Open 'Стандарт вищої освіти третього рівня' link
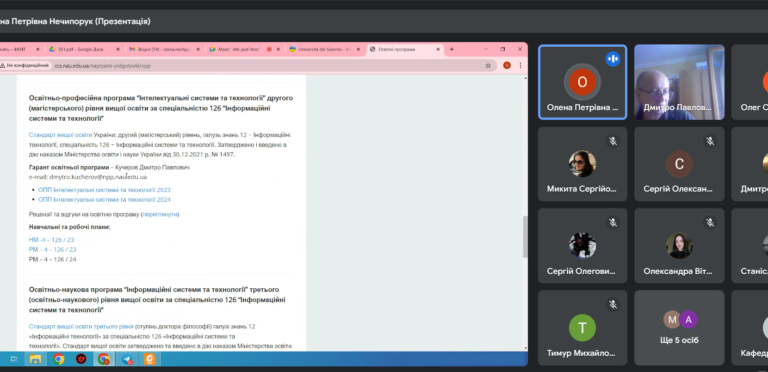This screenshot has height=372, width=768. tap(81, 326)
